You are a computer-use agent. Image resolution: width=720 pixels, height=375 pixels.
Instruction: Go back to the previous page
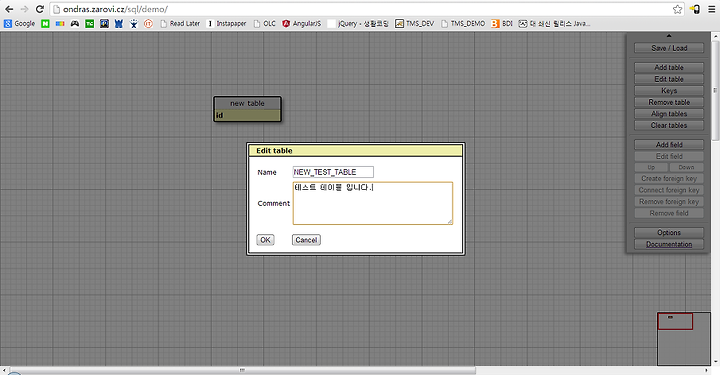tap(9, 9)
